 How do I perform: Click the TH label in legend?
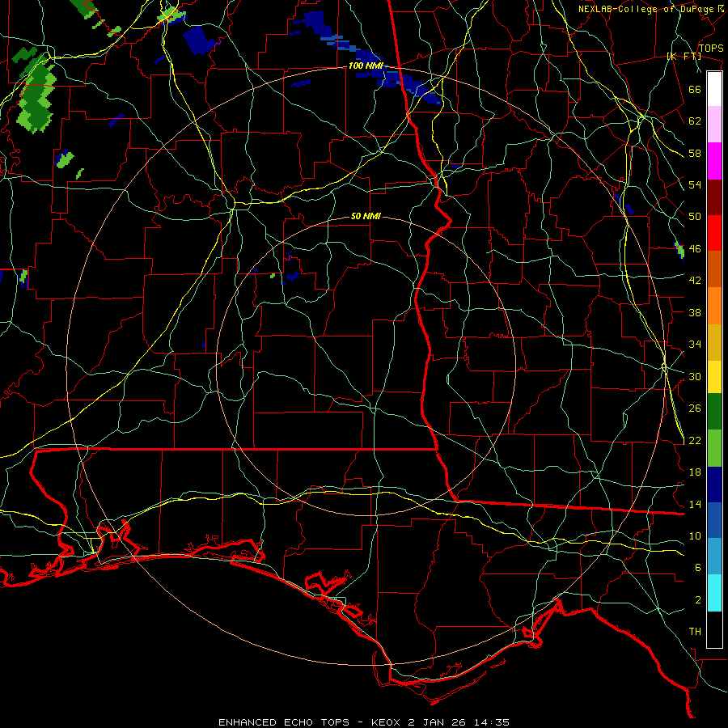pyautogui.click(x=695, y=632)
